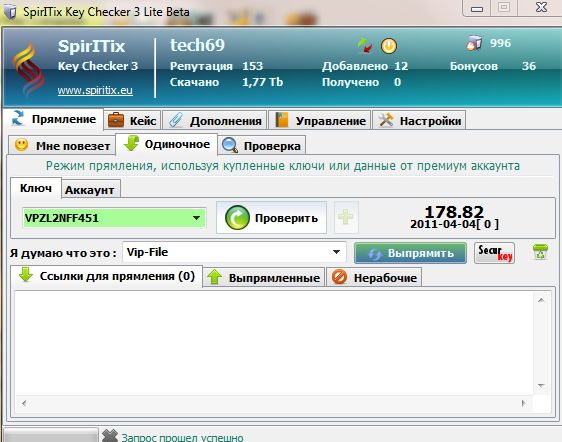Click the green-red sync arrows icon

pyautogui.click(x=365, y=46)
